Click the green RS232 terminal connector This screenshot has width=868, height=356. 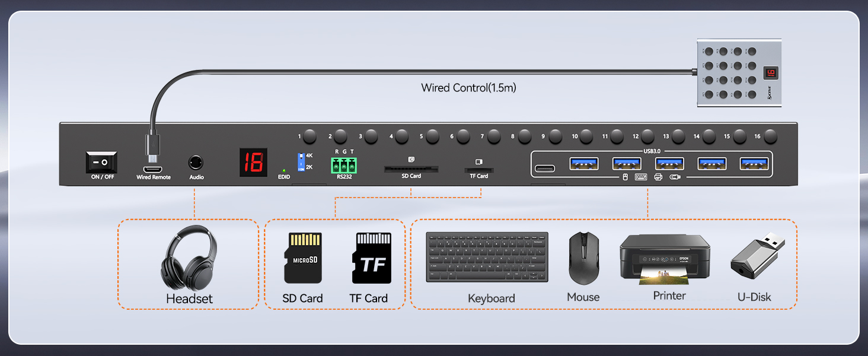[x=344, y=164]
